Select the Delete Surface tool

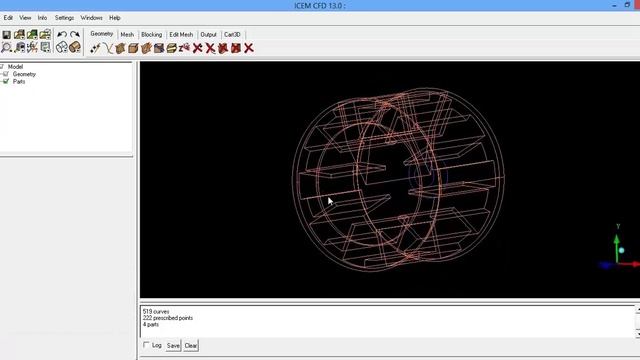[223, 48]
